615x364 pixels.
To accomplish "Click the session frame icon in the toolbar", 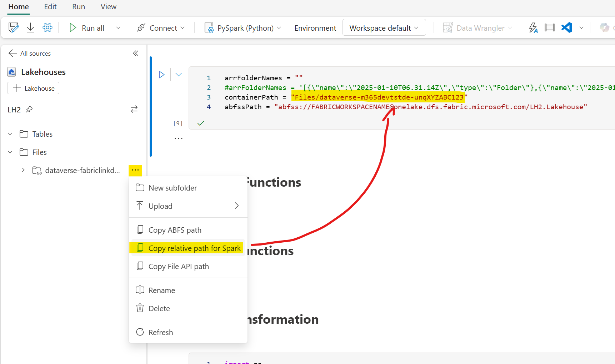I will click(549, 27).
